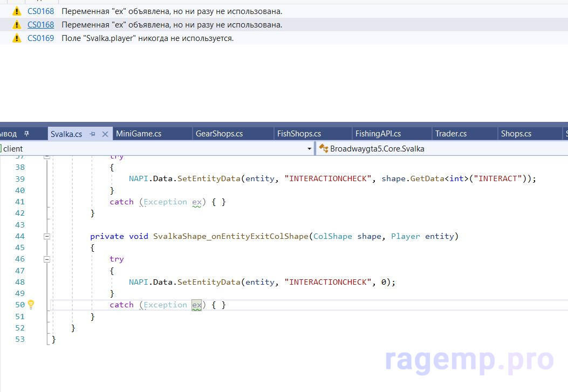Click the warning icon of the CS0169 entry
This screenshot has height=392, width=568.
17,38
